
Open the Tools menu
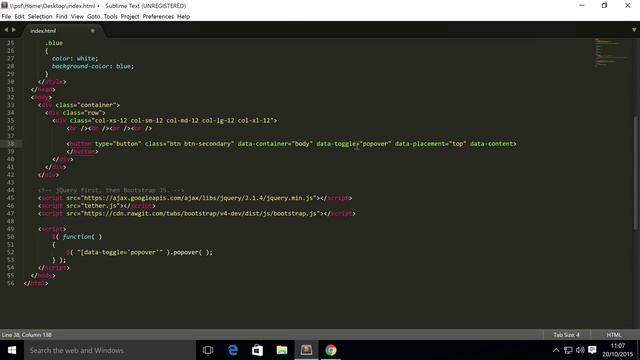110,17
